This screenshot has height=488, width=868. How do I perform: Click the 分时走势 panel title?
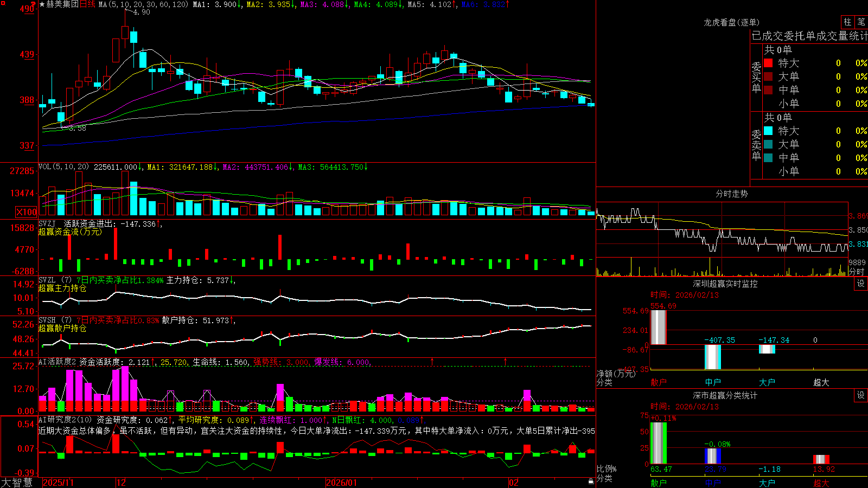[731, 194]
